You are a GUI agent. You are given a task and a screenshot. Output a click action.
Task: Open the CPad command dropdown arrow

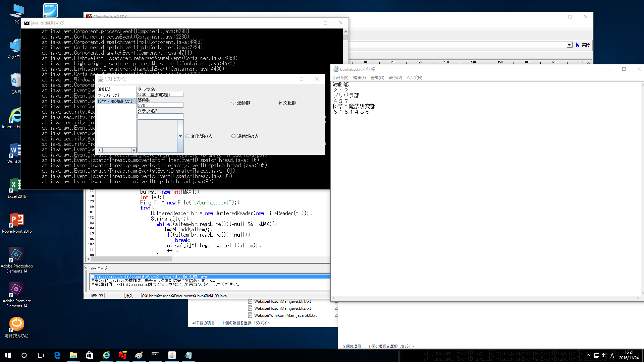tap(569, 45)
